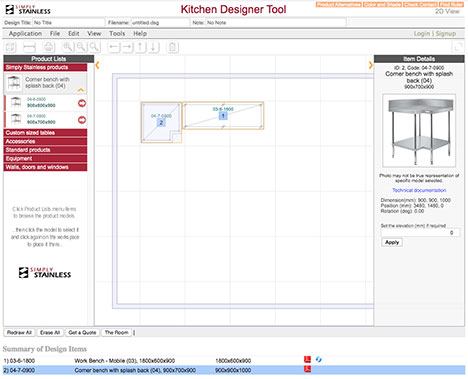Collapse Corner bench category with orange up chevron
Image resolution: width=468 pixels, height=379 pixels.
pyautogui.click(x=81, y=90)
